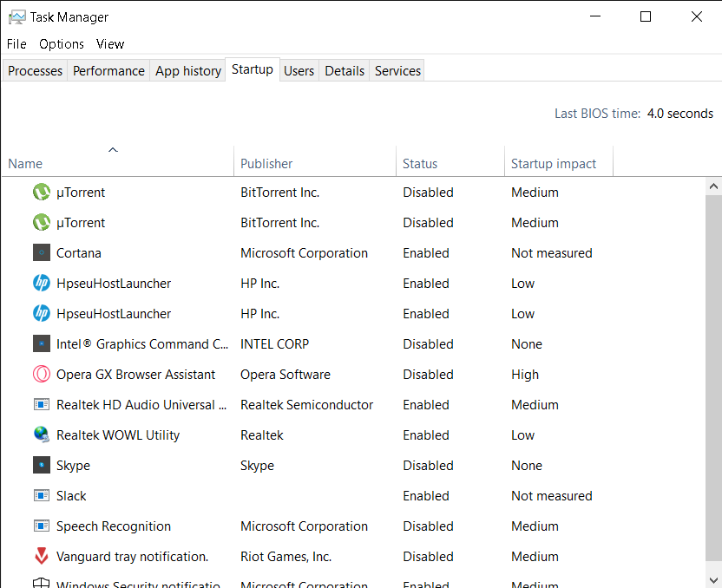
Task: Click the Vanguard tray notification icon
Action: (42, 557)
